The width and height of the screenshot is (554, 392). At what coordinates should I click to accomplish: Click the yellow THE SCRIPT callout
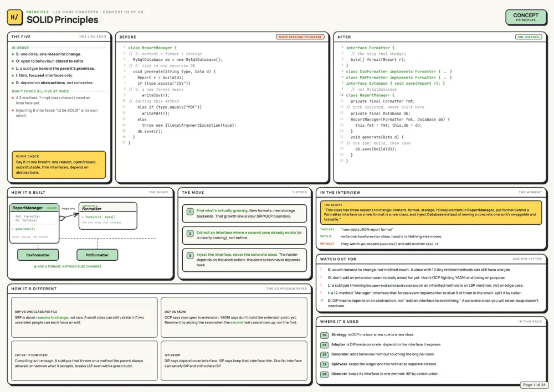tap(430, 212)
